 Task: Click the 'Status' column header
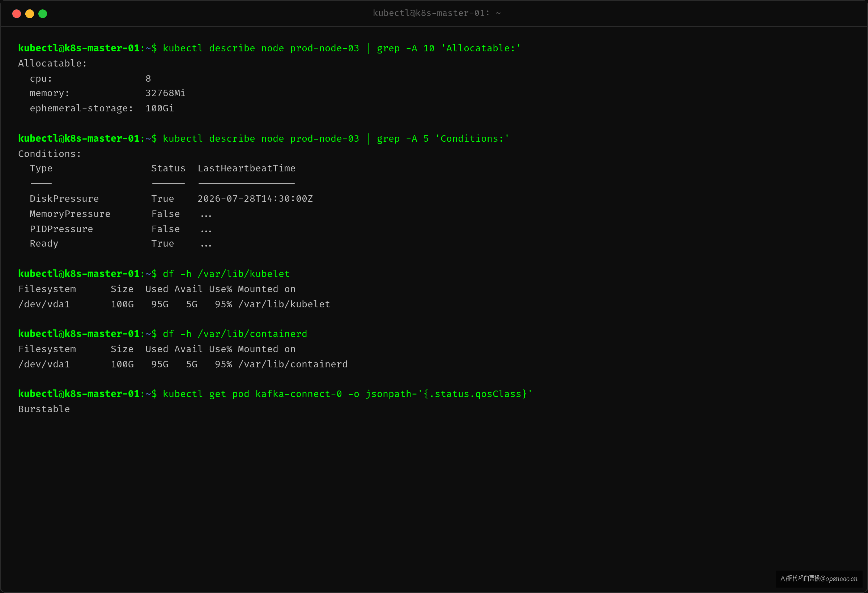169,168
